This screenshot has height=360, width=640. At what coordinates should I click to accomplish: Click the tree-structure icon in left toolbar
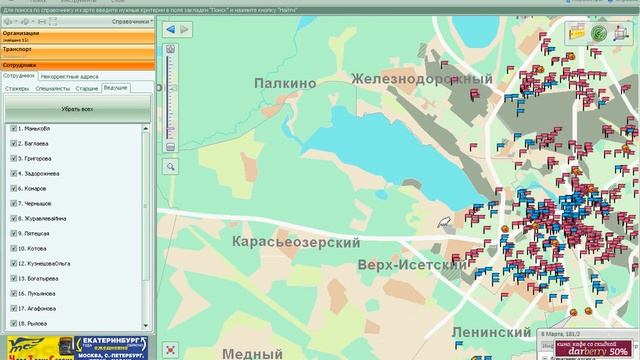click(53, 22)
